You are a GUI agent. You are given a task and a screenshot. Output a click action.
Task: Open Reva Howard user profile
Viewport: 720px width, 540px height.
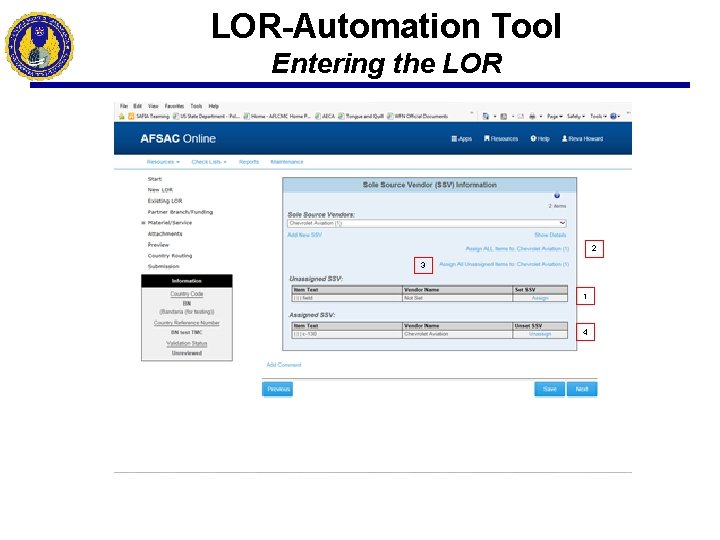tap(582, 139)
